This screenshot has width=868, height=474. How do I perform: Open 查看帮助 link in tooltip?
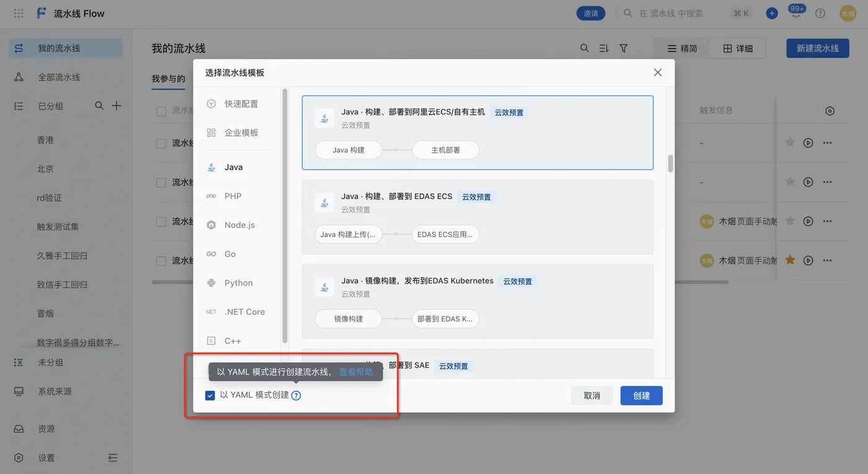pyautogui.click(x=356, y=372)
